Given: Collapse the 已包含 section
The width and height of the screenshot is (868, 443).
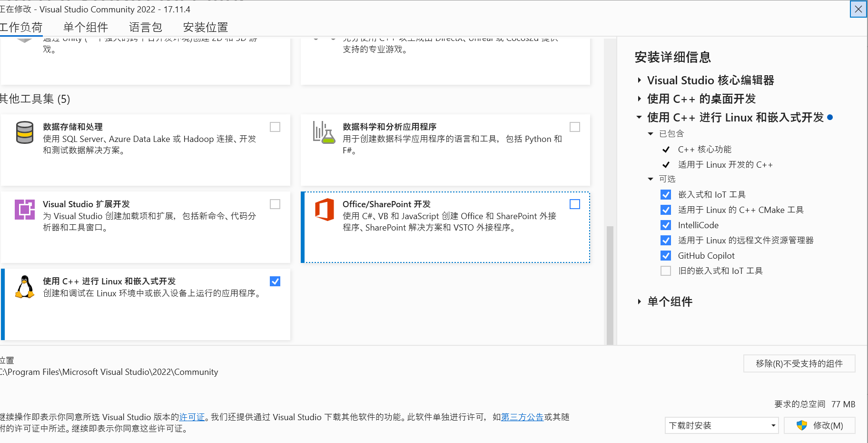Looking at the screenshot, I should (x=651, y=134).
